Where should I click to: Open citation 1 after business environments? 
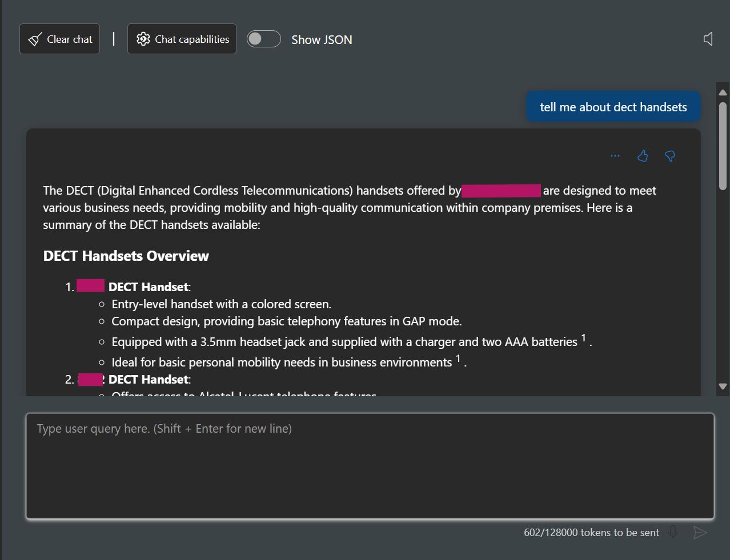pos(458,358)
